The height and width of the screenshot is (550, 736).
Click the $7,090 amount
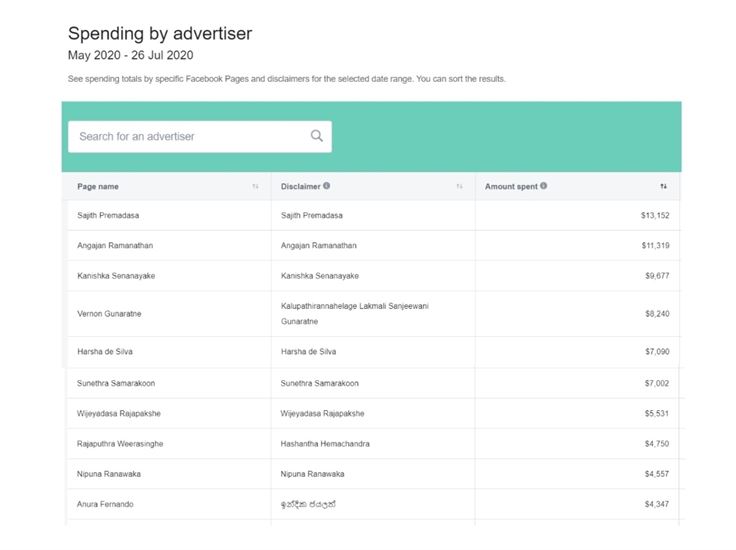pos(657,351)
